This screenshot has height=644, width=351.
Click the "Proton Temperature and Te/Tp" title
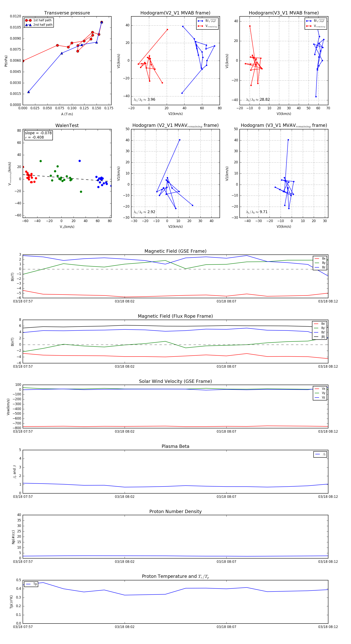[175, 576]
